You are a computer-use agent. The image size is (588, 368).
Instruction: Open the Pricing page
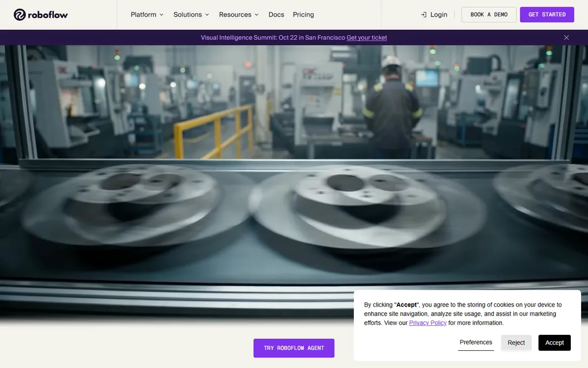304,14
